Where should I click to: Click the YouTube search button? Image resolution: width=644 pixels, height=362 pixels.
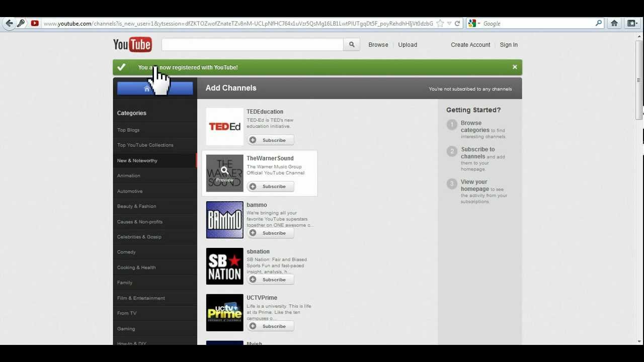click(x=352, y=45)
